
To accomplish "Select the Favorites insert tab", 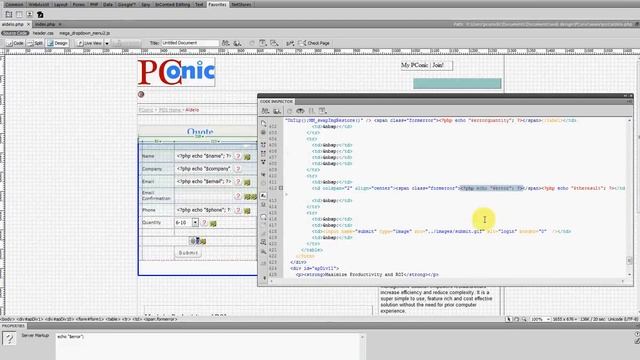I will (x=217, y=4).
